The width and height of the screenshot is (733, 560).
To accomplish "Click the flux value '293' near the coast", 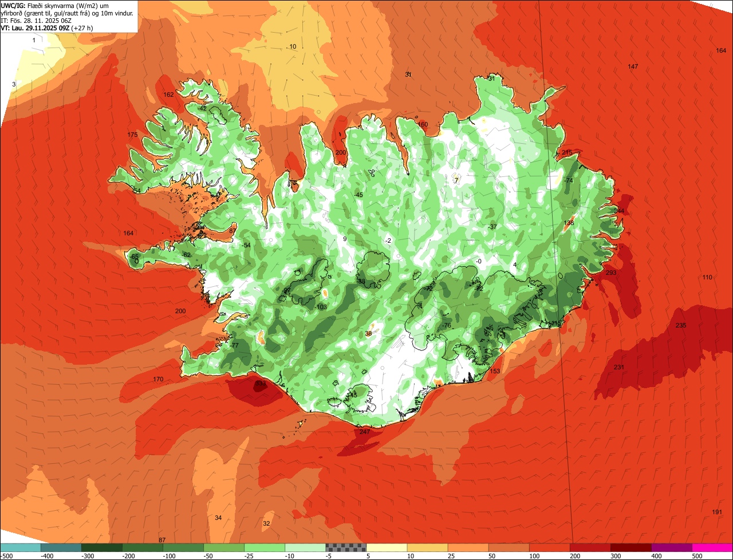I will point(611,273).
